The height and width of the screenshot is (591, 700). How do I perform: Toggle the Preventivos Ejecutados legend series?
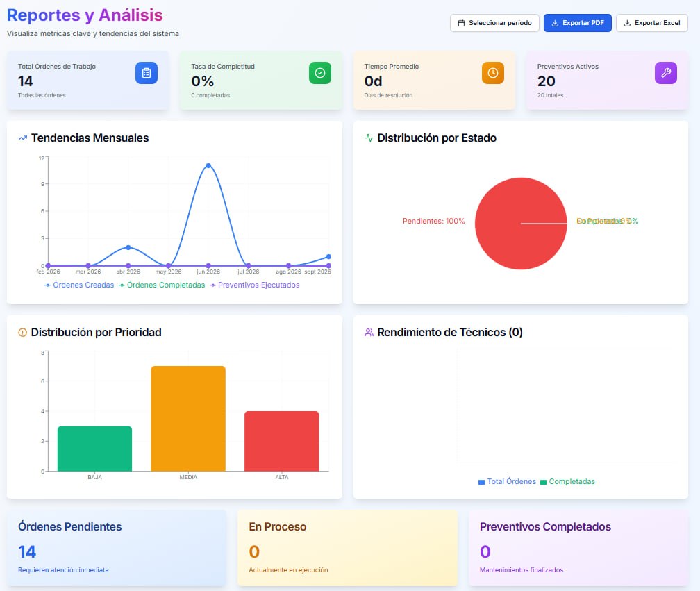pos(254,285)
